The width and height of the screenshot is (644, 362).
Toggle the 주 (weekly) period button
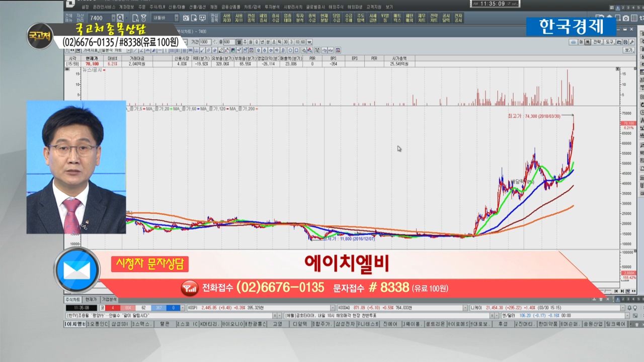pyautogui.click(x=244, y=42)
